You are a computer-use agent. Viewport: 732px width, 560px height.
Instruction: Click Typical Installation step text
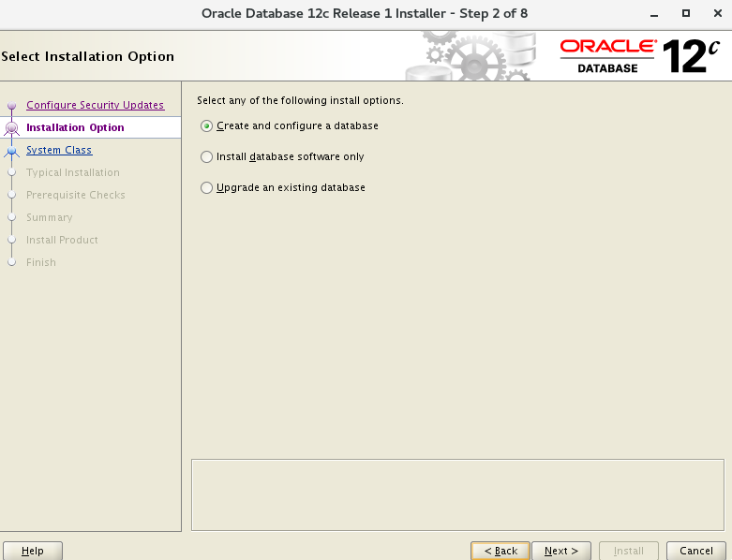pos(73,172)
